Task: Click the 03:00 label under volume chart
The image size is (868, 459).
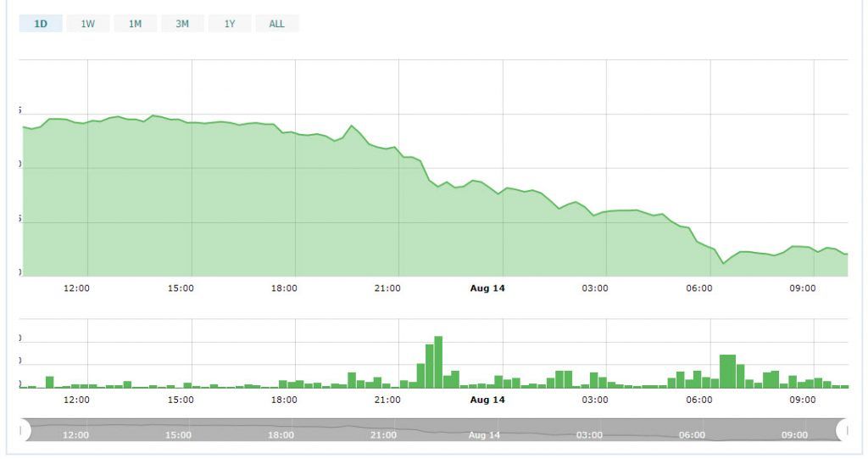Action: 594,400
